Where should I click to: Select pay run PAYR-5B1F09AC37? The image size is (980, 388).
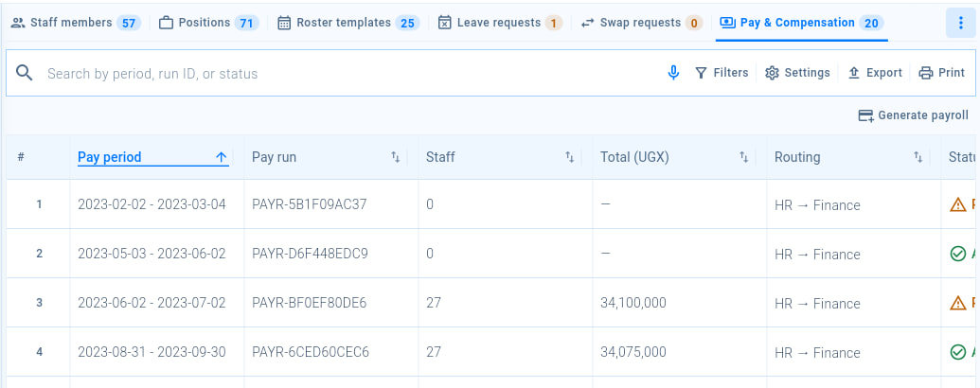point(310,204)
